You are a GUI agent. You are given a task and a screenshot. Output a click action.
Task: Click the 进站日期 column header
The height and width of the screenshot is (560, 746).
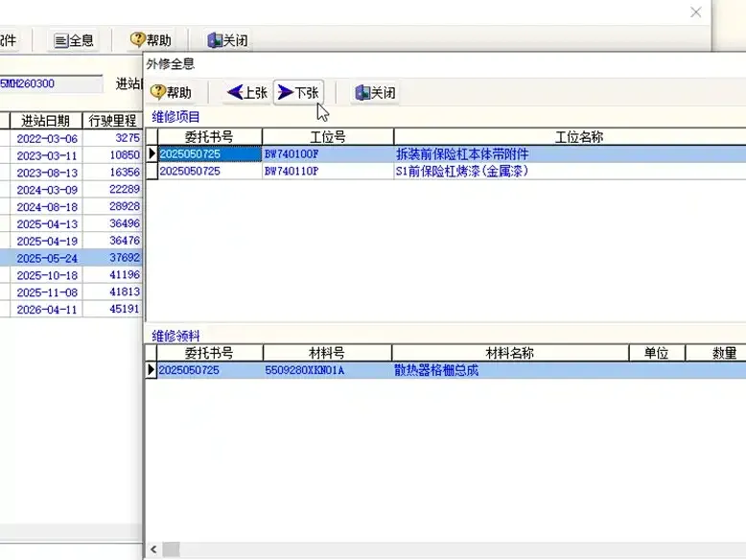[x=46, y=121]
